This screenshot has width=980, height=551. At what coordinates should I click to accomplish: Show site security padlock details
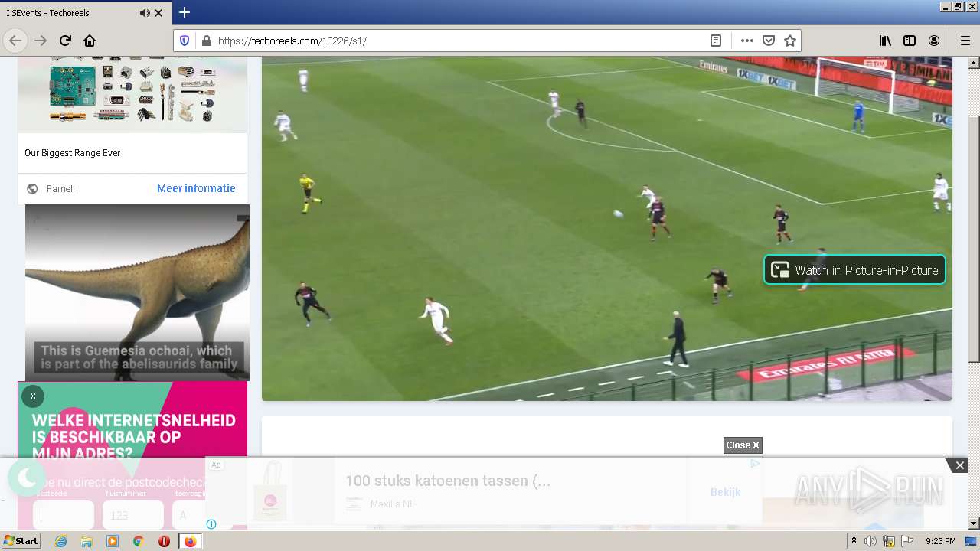point(205,41)
